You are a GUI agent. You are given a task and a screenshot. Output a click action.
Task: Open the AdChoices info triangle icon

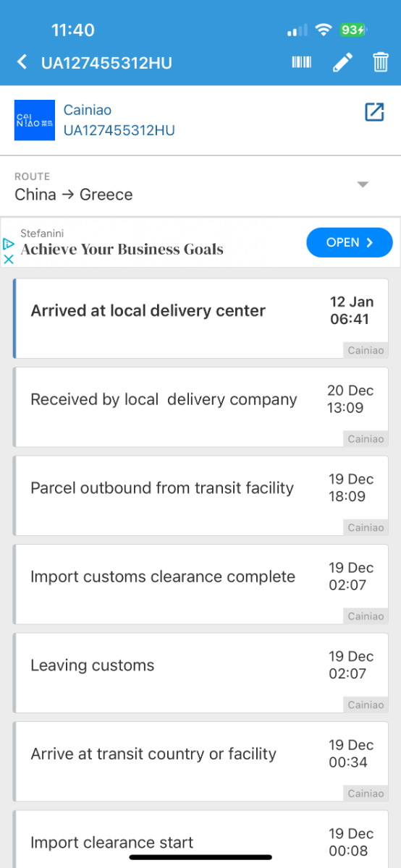[9, 244]
